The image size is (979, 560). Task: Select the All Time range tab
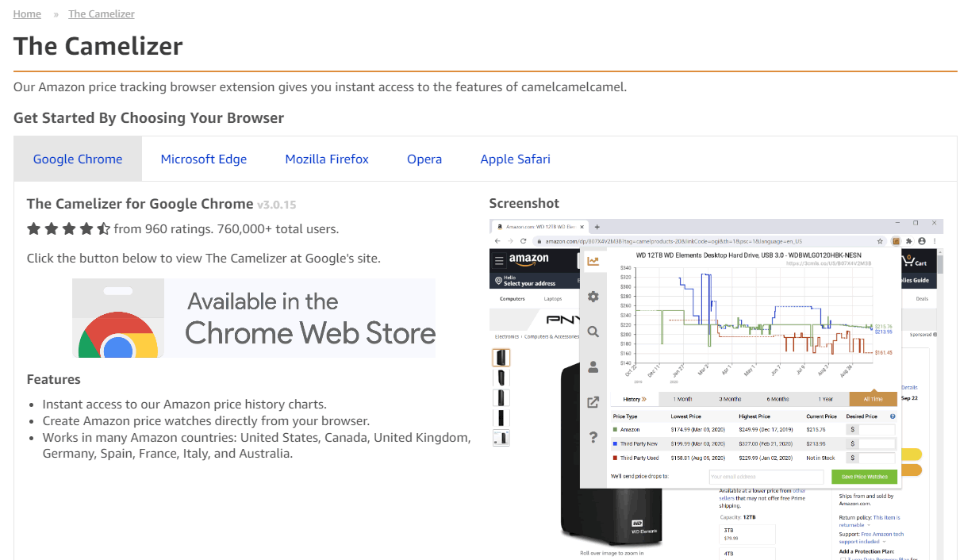873,399
